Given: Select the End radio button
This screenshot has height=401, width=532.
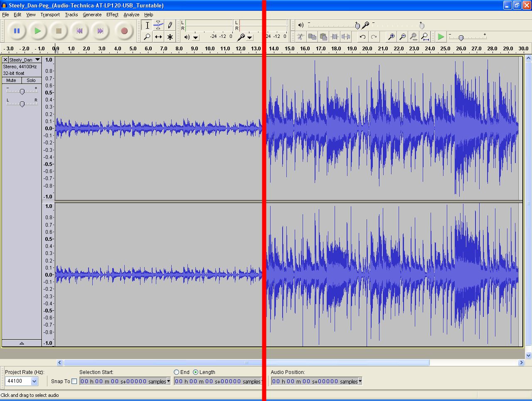Looking at the screenshot, I should point(177,372).
